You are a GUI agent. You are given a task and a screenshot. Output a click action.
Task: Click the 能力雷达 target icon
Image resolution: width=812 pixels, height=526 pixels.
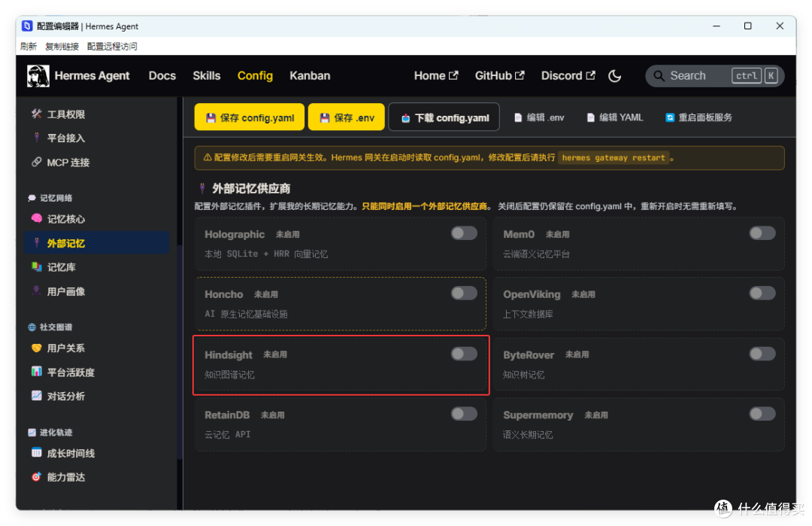tap(36, 477)
